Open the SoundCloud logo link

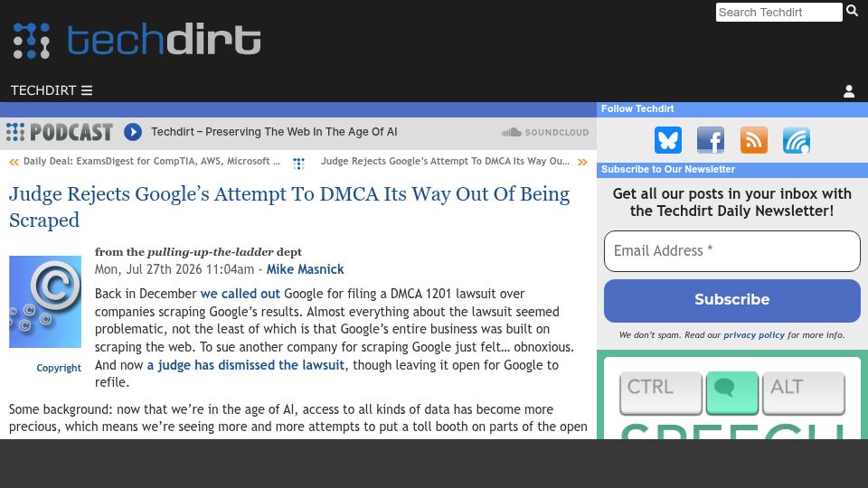[544, 132]
